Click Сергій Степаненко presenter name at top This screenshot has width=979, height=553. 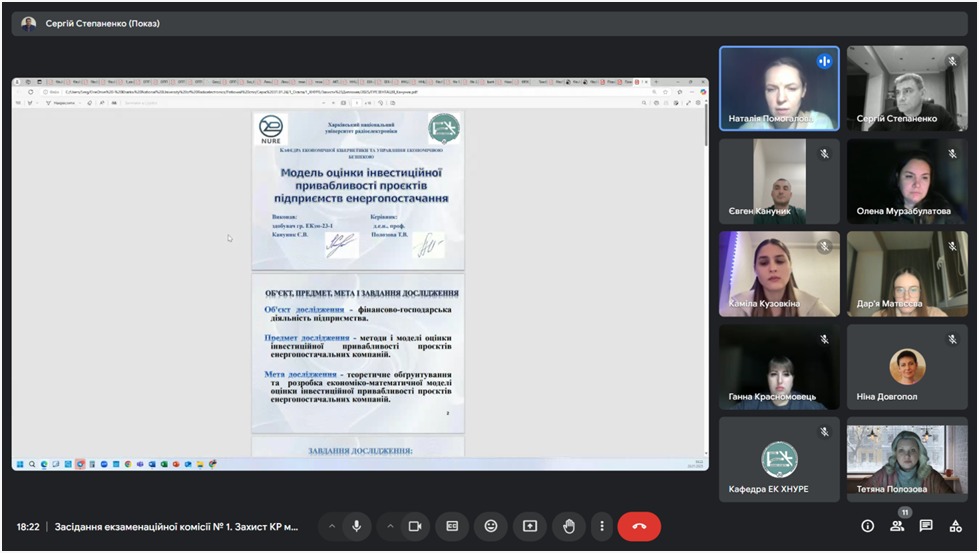pyautogui.click(x=102, y=24)
